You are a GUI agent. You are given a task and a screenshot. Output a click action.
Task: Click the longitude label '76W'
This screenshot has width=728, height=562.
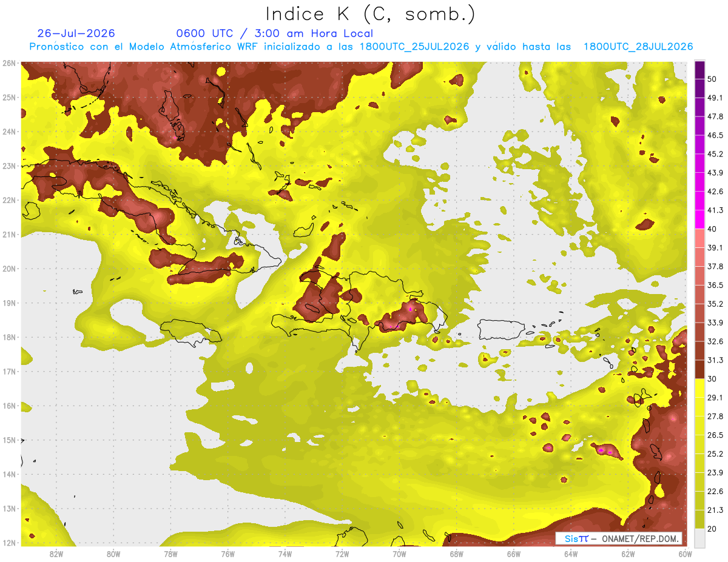(x=227, y=554)
